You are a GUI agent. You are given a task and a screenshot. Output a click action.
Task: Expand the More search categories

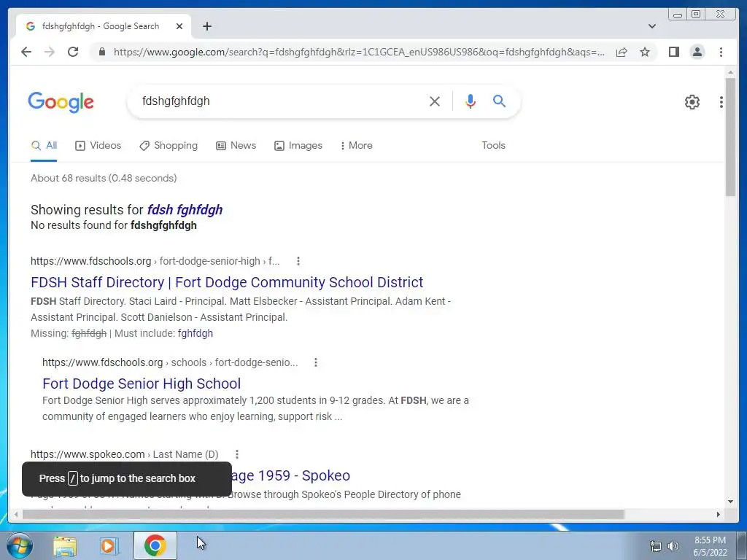point(356,146)
